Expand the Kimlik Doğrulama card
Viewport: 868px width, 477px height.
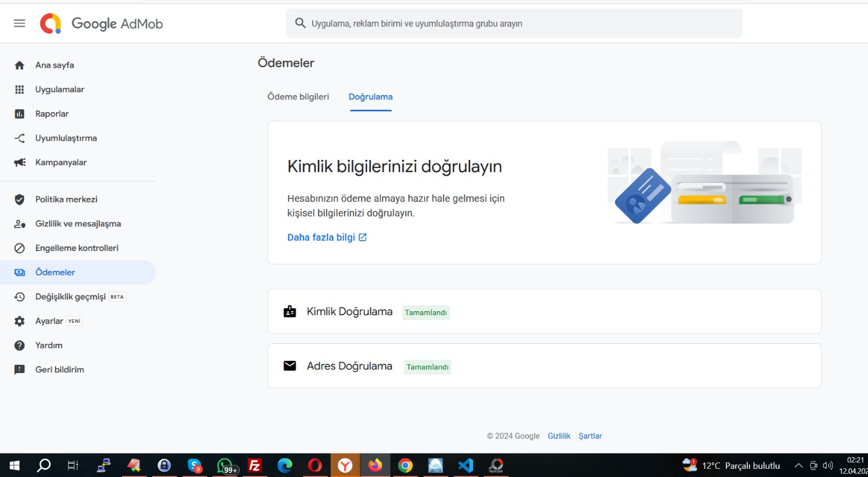(544, 311)
